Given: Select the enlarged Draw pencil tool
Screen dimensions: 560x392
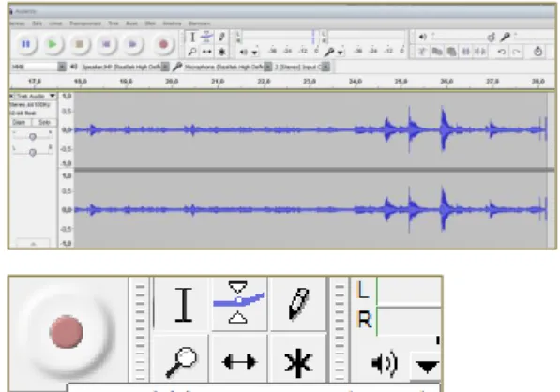Looking at the screenshot, I should (298, 304).
